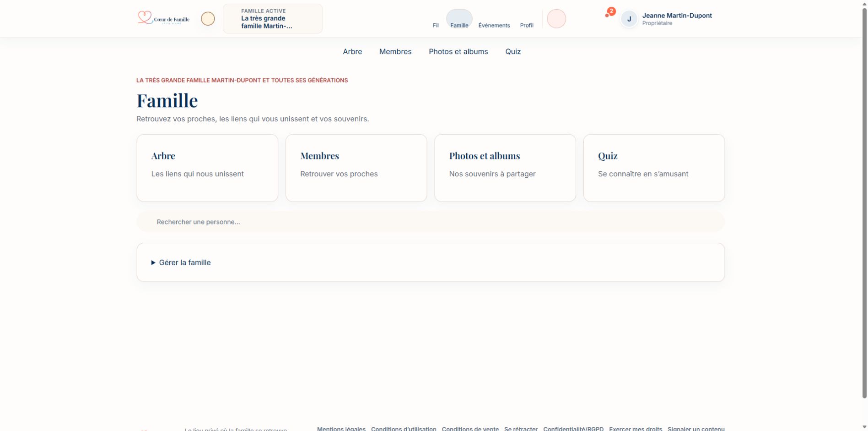Open the Exercer mes droits footer link
Viewport: 868px width, 431px height.
(x=636, y=429)
